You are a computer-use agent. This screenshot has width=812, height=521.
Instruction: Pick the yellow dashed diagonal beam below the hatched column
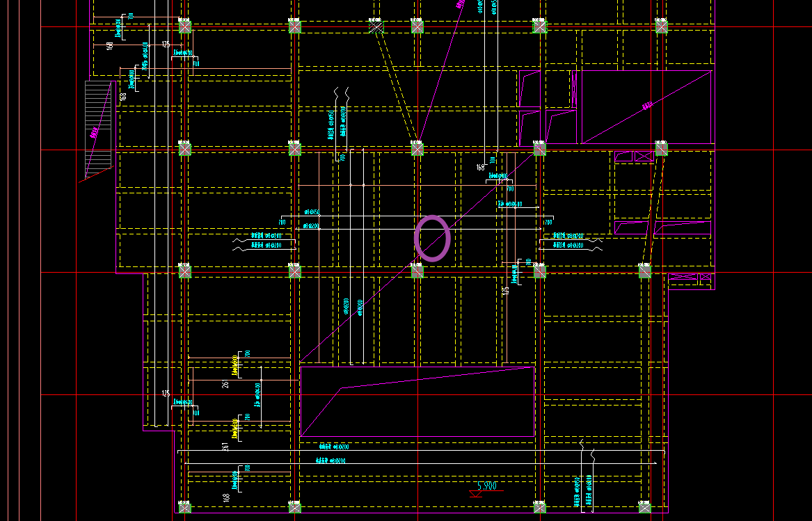click(x=396, y=86)
